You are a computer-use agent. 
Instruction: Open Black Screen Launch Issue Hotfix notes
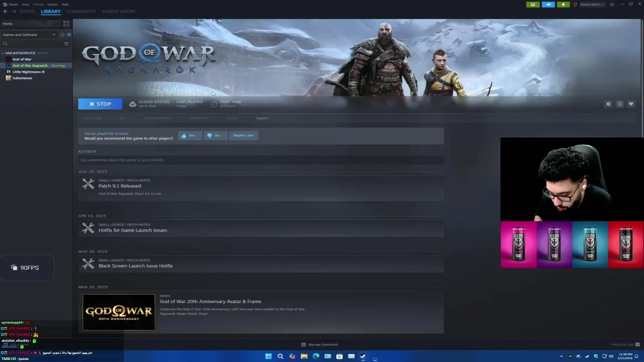pos(135,266)
